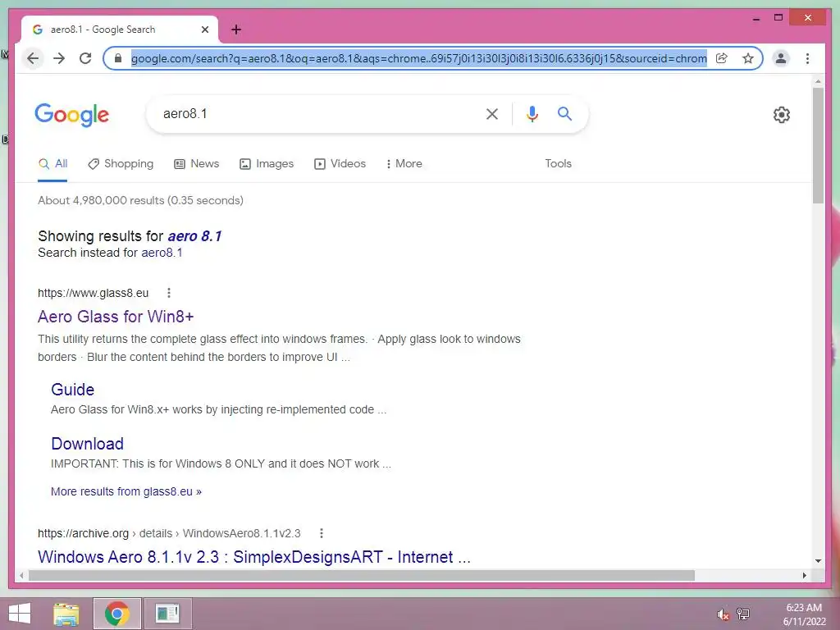Click the scroll right arrow
The image size is (840, 630).
click(804, 575)
